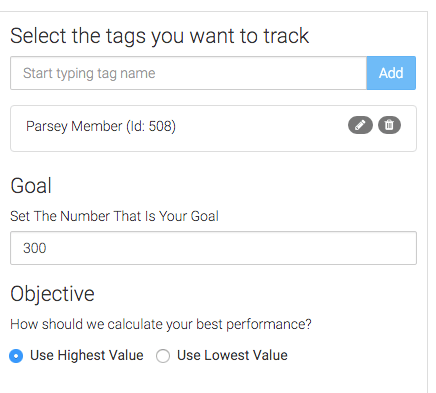Click the Objective section heading
436x393 pixels.
click(52, 294)
